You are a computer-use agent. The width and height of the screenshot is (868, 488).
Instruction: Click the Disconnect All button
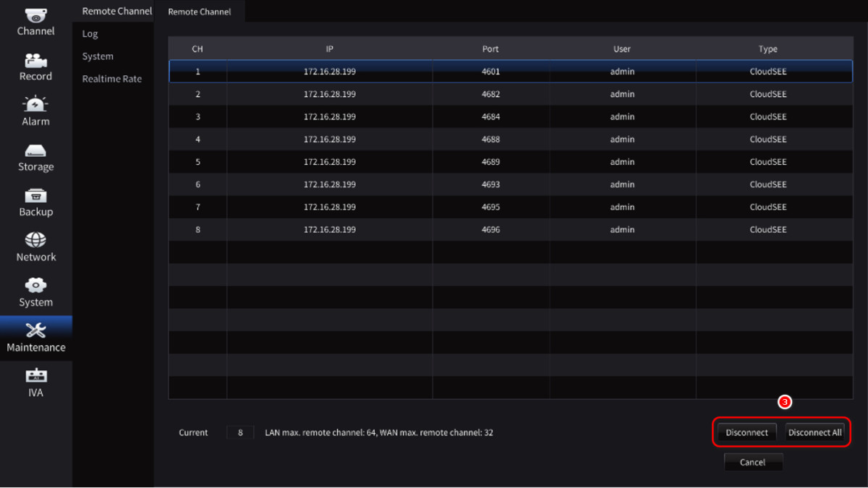814,432
